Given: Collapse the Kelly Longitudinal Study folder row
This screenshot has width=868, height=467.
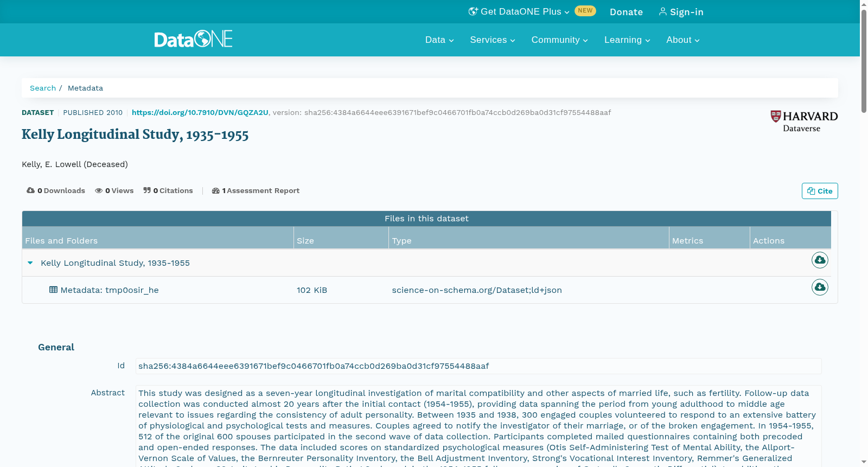Looking at the screenshot, I should 30,263.
